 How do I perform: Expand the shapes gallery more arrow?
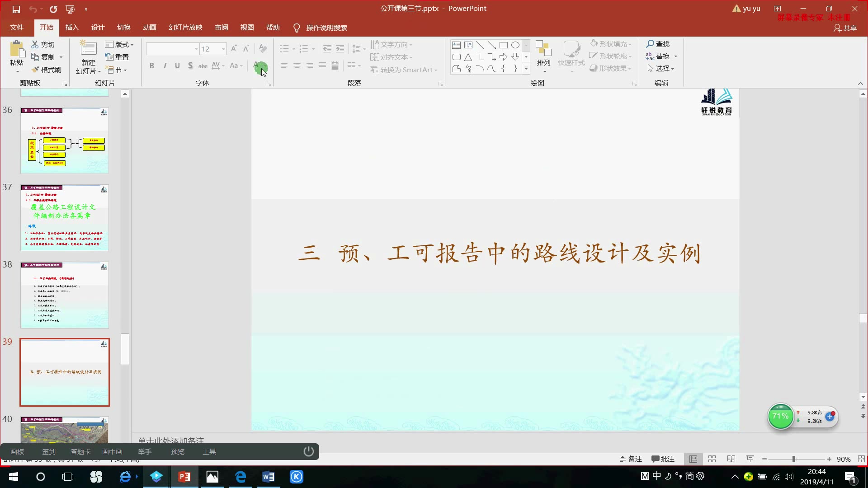pos(526,69)
